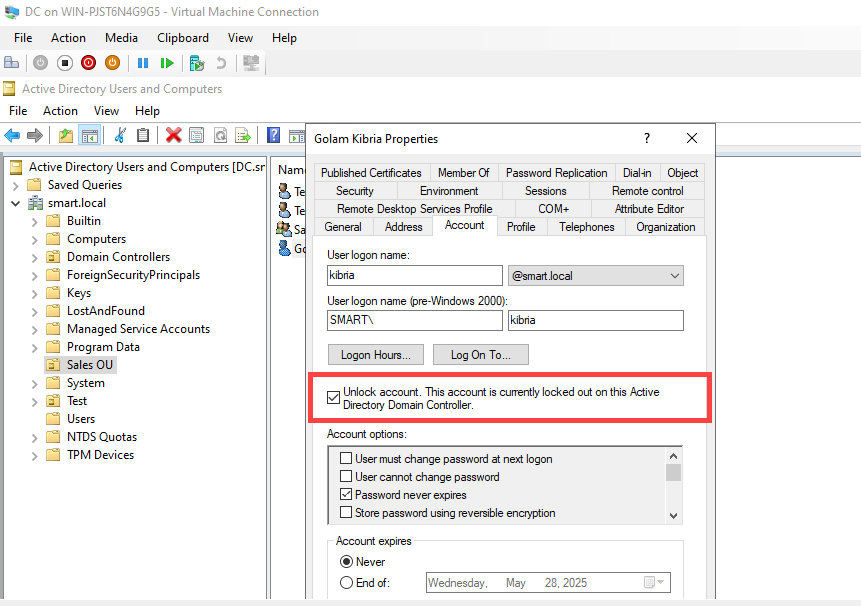Click the Cut scissors icon
The image size is (861, 606).
point(120,135)
